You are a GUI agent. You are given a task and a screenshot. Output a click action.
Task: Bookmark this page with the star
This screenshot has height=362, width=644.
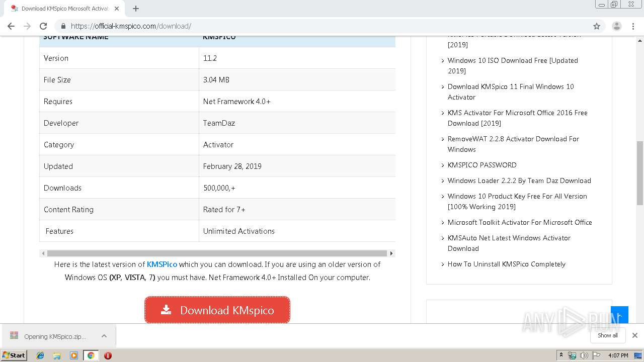(597, 26)
